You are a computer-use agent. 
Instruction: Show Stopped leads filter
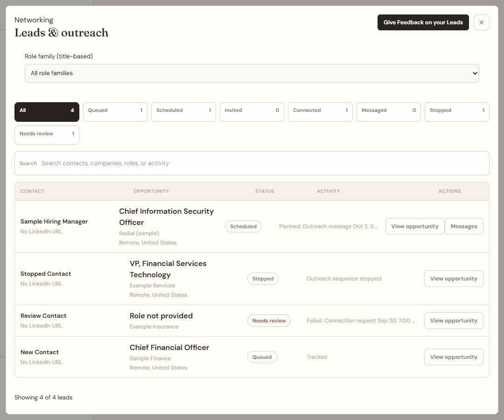(x=457, y=112)
